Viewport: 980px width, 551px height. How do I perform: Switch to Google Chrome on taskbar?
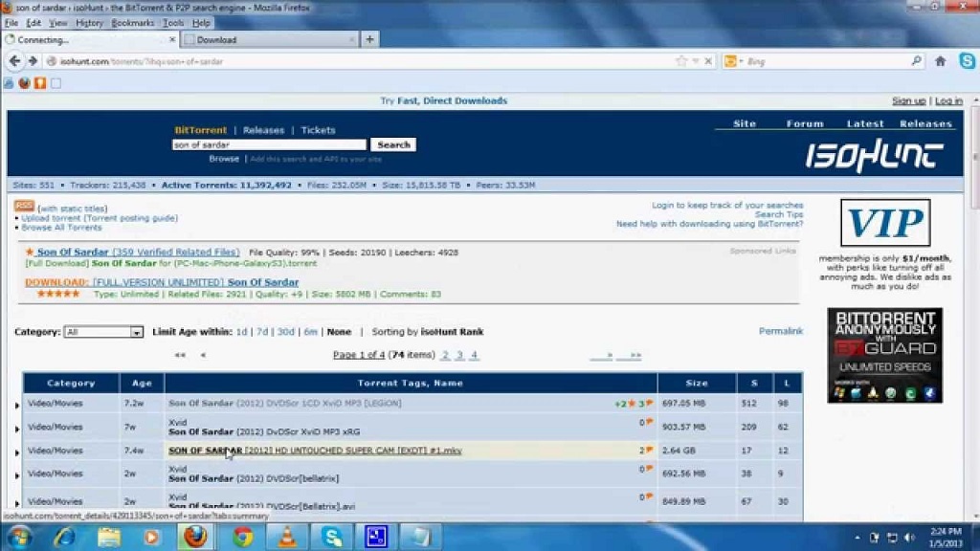point(242,537)
